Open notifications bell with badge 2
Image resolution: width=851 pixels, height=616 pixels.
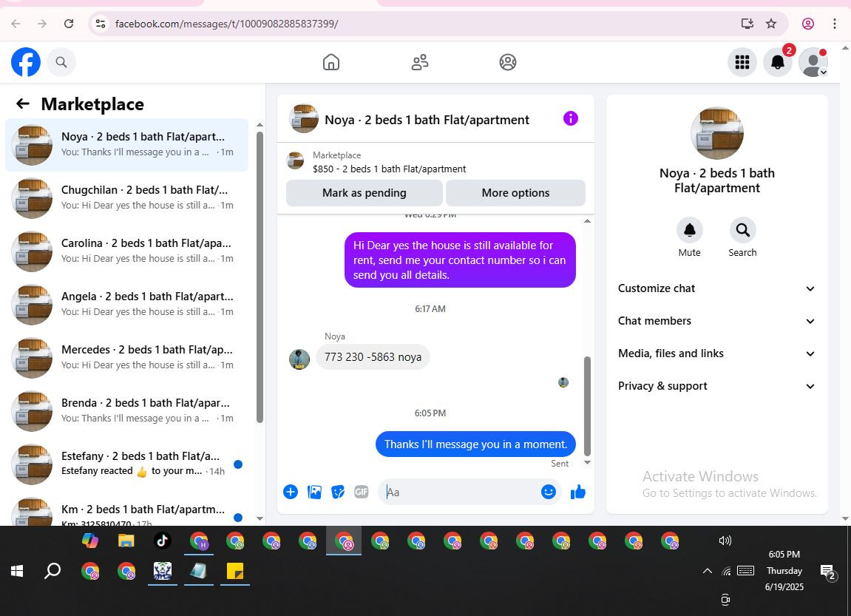778,62
